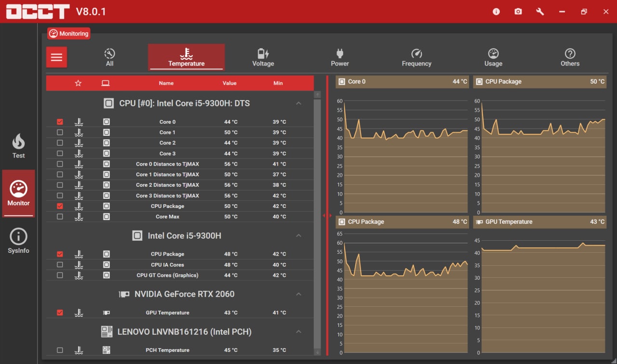Open the hamburger menu button
This screenshot has height=364, width=617.
pos(56,57)
